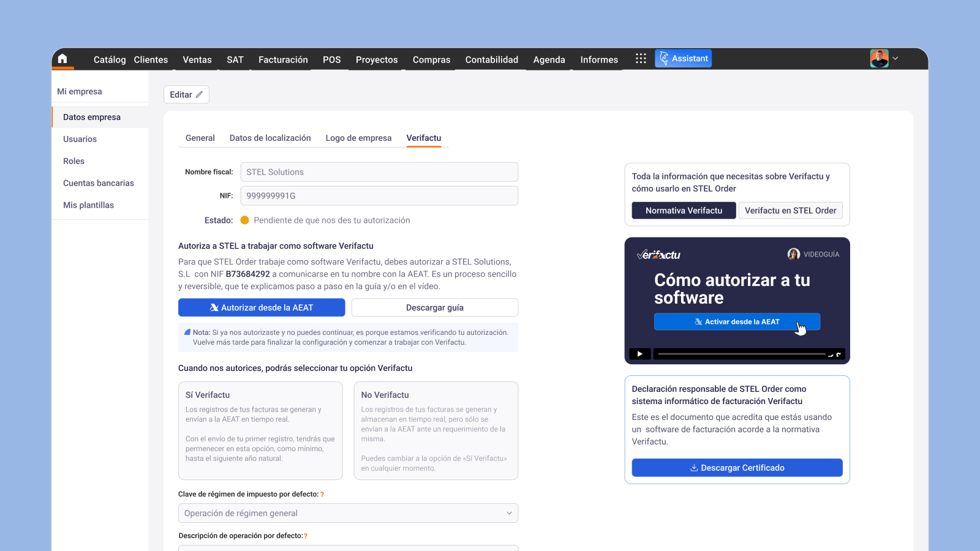This screenshot has width=980, height=551.
Task: Select Datos empresa in sidebar
Action: tap(100, 117)
